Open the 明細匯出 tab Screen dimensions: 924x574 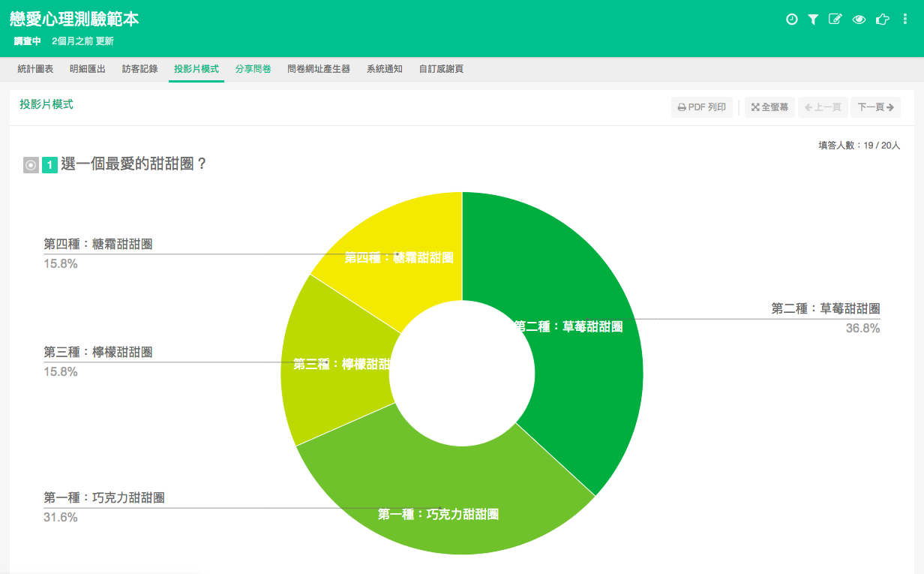tap(88, 69)
